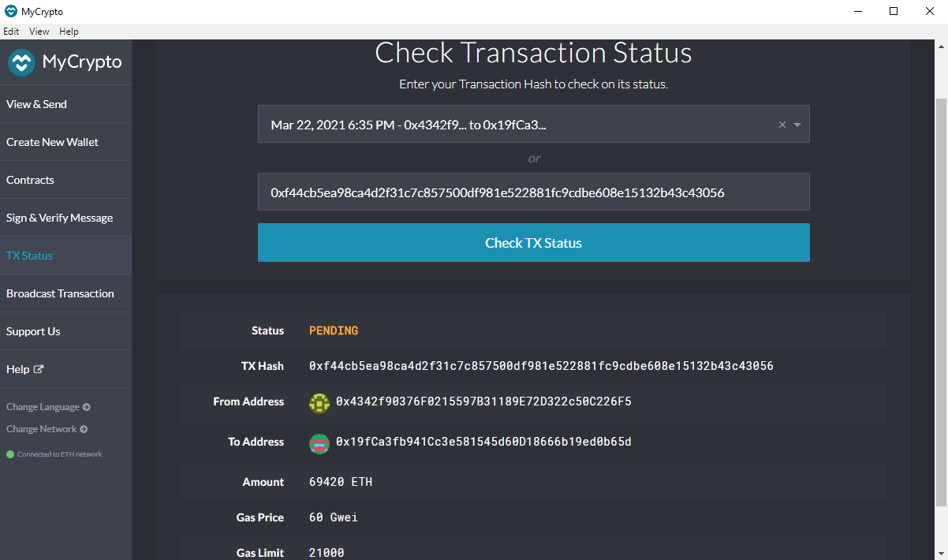948x560 pixels.
Task: Click the 69420 ETH amount
Action: pos(341,482)
